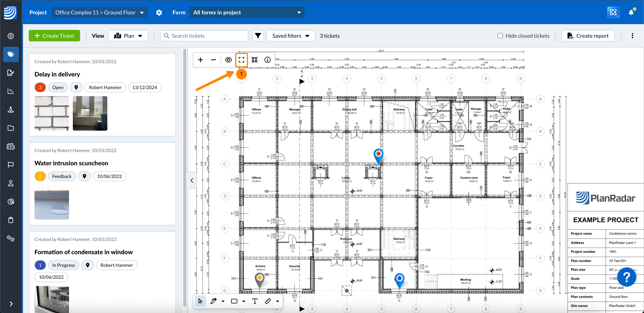Enable Hide closed tickets checkbox

click(x=500, y=36)
